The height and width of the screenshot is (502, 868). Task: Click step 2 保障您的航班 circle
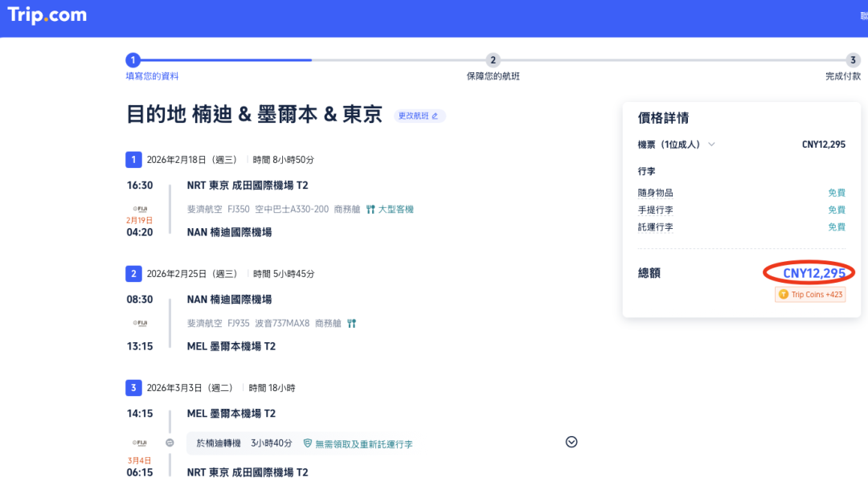493,59
